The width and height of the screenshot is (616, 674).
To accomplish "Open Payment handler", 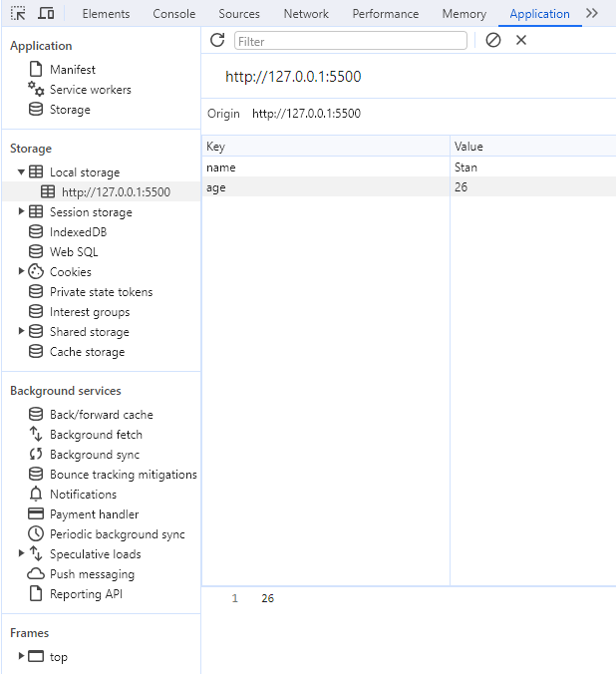I will [94, 514].
